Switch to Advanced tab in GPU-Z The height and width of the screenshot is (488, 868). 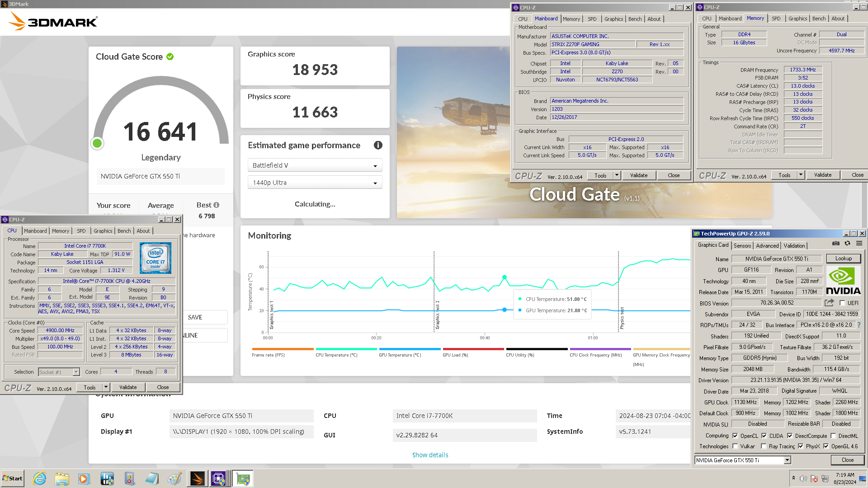[767, 245]
